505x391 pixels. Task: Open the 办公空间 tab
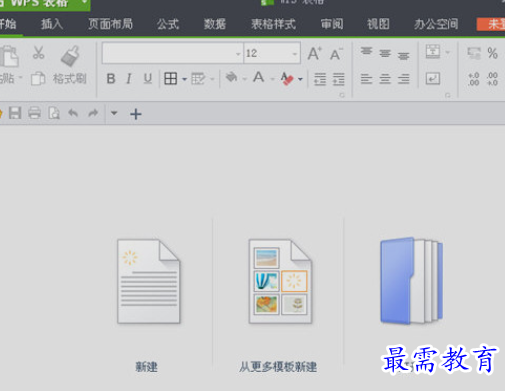click(x=436, y=24)
